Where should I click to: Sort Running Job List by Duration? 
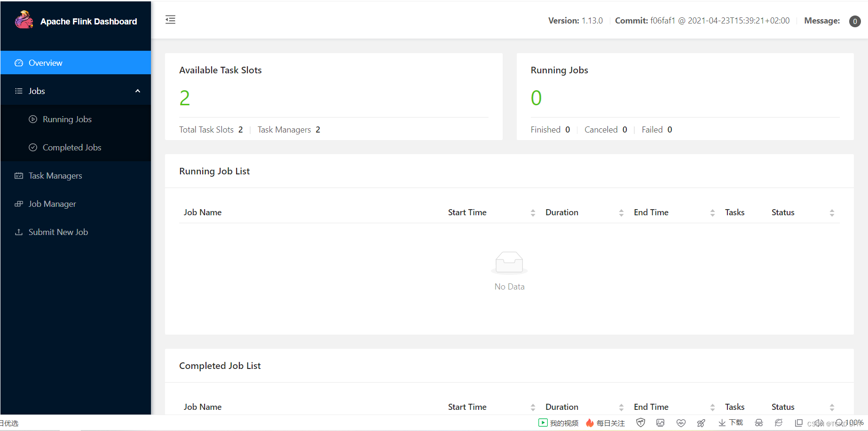[x=621, y=213]
